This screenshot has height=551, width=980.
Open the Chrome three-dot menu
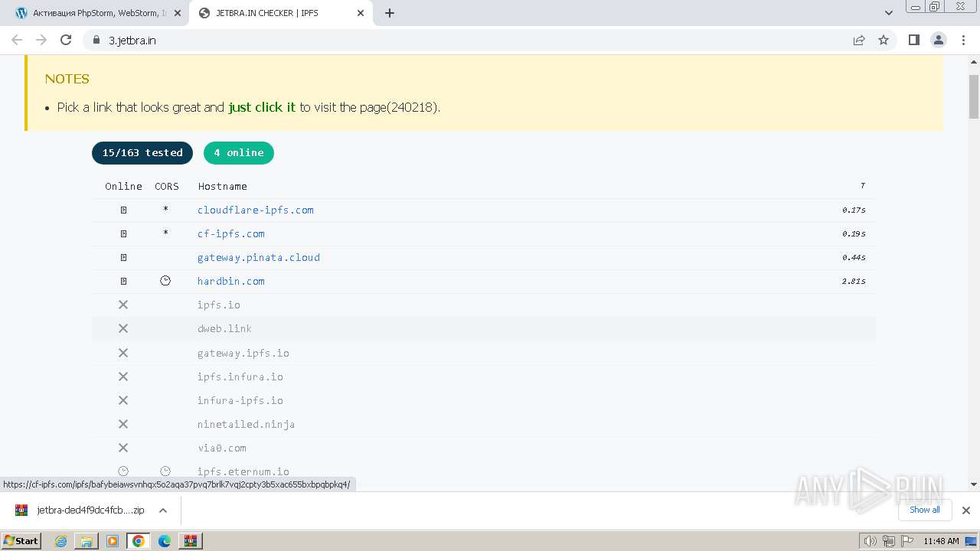(x=962, y=41)
